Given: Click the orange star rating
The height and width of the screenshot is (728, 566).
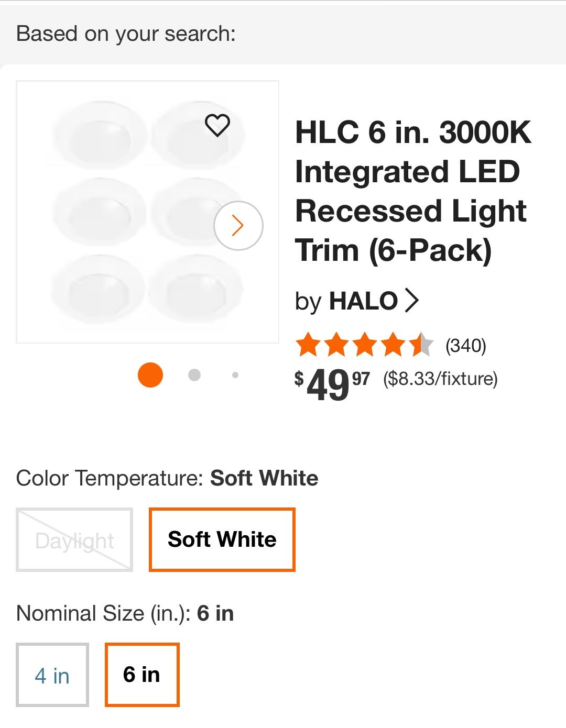Looking at the screenshot, I should [364, 346].
